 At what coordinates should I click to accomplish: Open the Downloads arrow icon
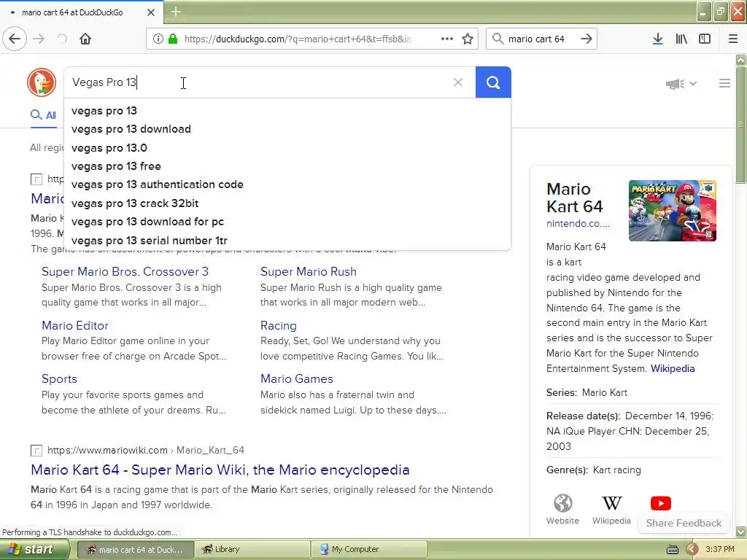[x=658, y=39]
